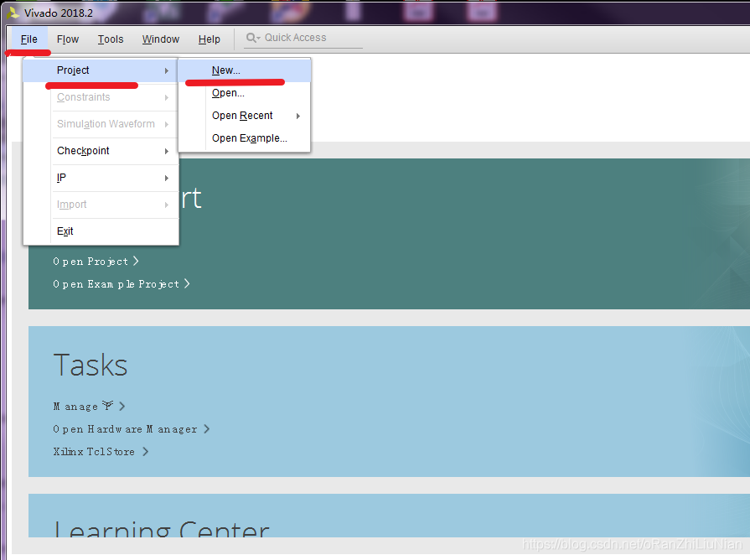Expand the Checkpoint submenu arrow
The image size is (750, 560).
click(167, 151)
